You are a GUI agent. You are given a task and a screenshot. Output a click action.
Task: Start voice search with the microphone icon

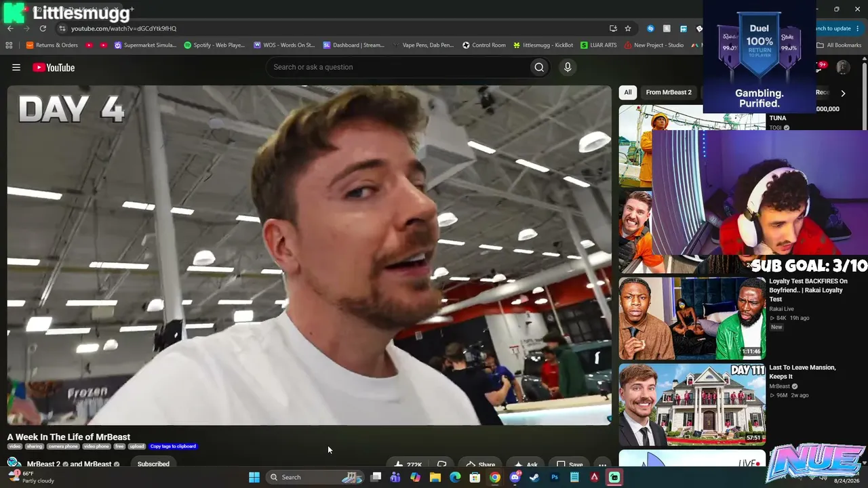pyautogui.click(x=568, y=67)
